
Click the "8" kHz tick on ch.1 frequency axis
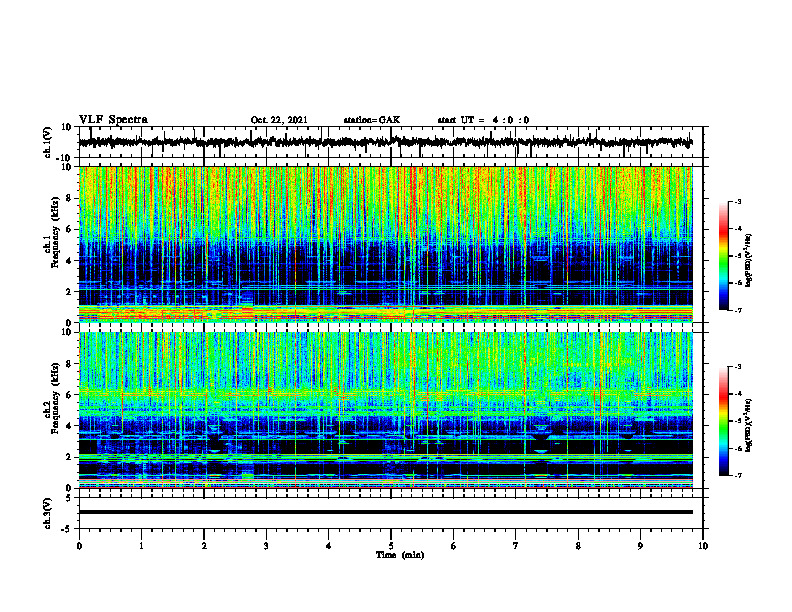(70, 198)
